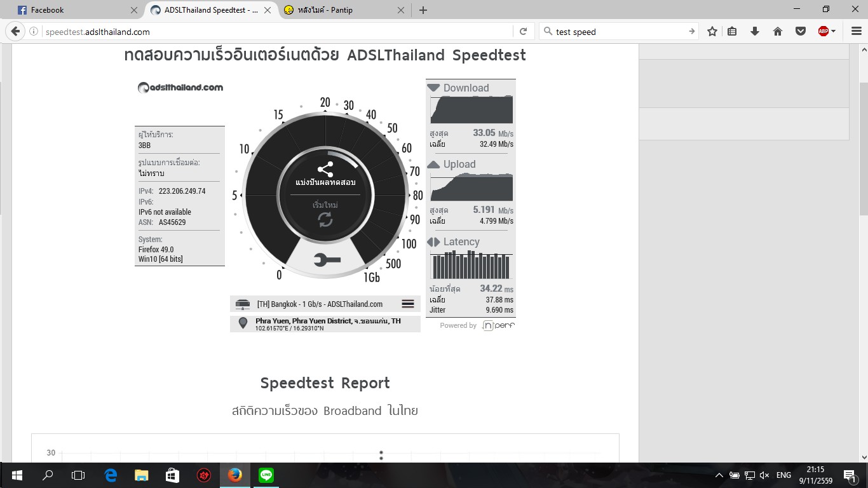Open the wrench settings at the gauge bottom

tap(326, 260)
